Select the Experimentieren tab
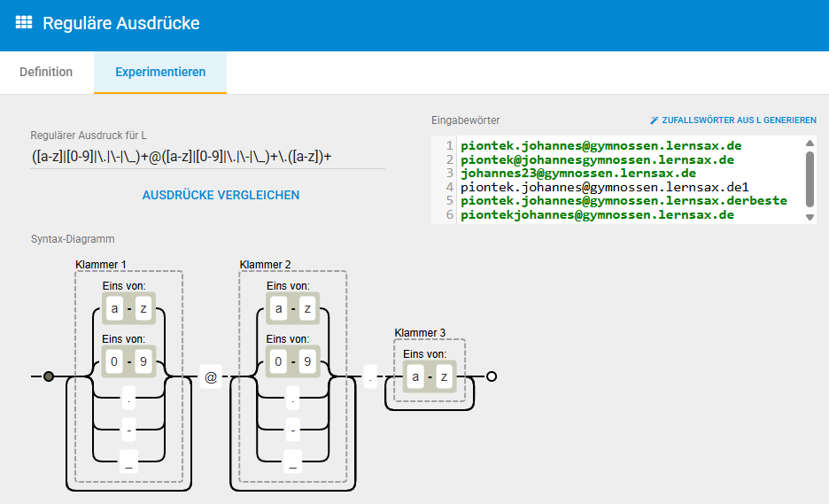This screenshot has height=504, width=829. point(160,72)
